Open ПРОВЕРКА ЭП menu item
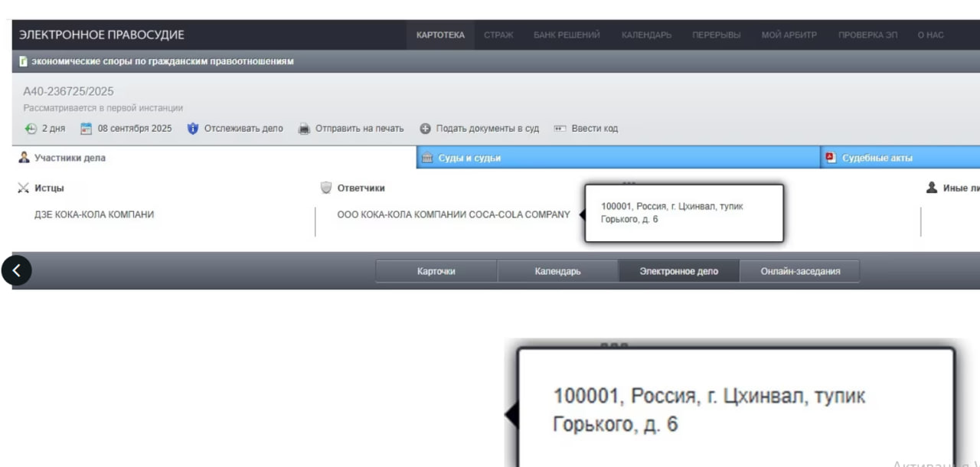 [867, 35]
